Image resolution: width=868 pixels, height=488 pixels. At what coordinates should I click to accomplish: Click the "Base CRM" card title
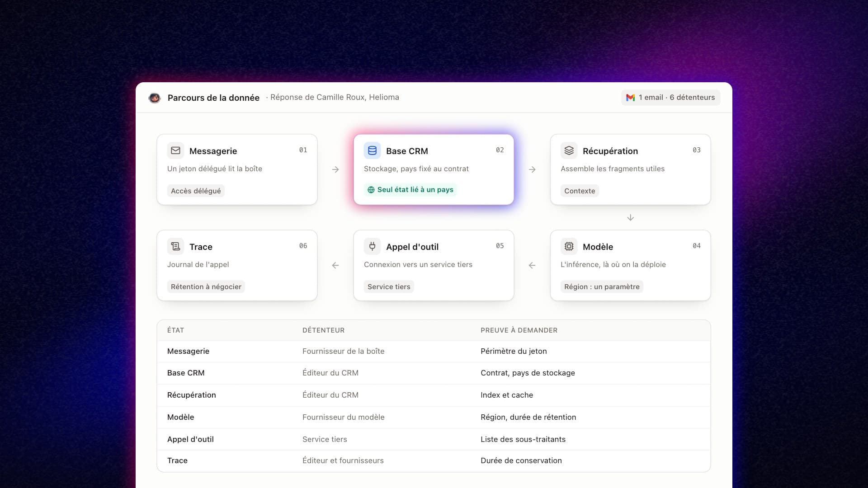[x=407, y=151]
